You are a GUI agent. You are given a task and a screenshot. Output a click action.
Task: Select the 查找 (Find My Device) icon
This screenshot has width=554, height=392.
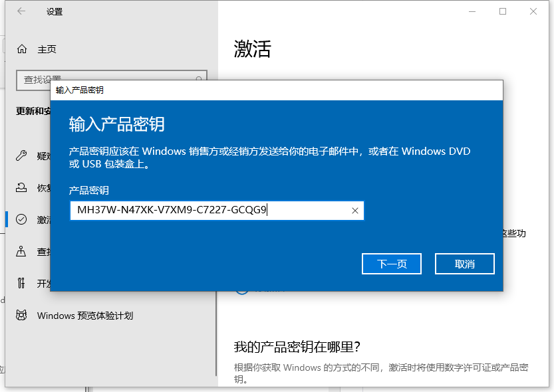(x=21, y=251)
